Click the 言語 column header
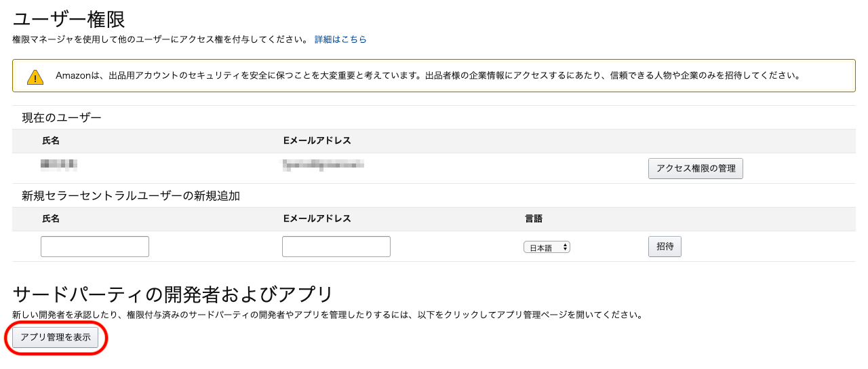 534,218
